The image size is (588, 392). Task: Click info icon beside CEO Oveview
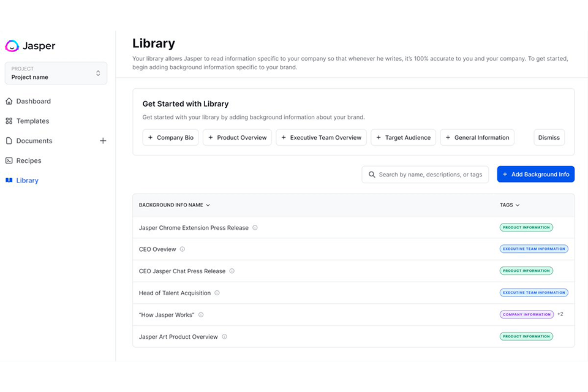point(183,249)
